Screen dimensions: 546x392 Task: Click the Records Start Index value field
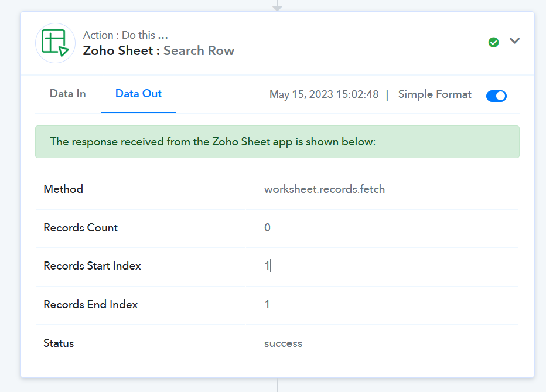(x=382, y=266)
